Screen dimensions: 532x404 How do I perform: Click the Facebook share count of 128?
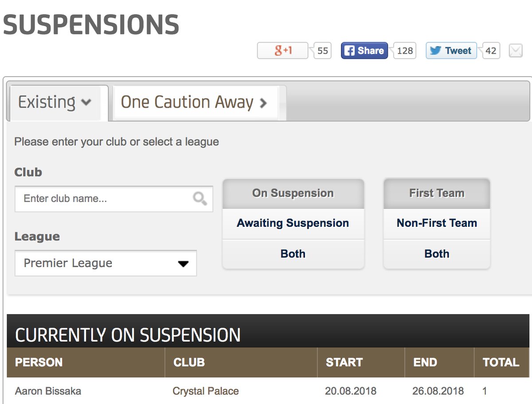pos(404,51)
